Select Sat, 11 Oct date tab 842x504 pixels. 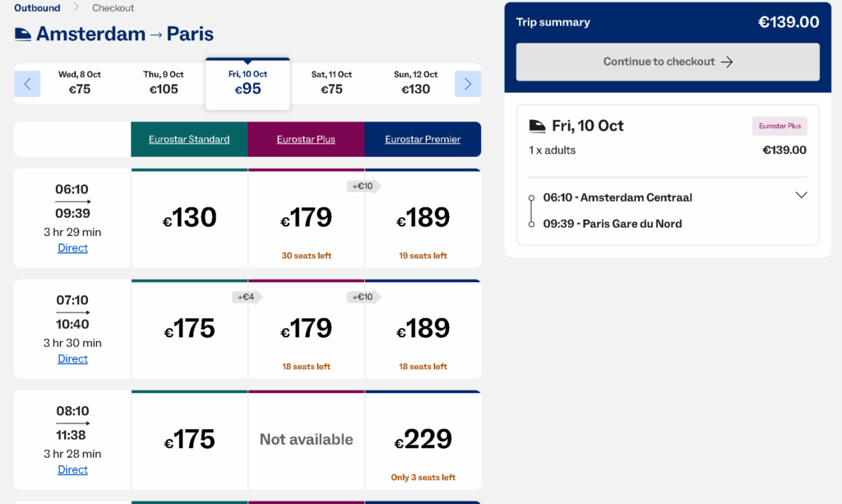331,82
